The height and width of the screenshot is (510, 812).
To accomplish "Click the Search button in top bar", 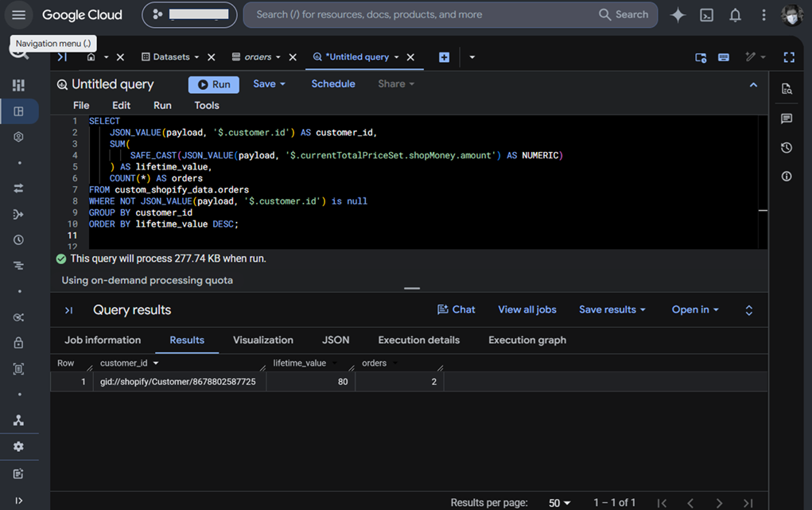I will pyautogui.click(x=624, y=14).
